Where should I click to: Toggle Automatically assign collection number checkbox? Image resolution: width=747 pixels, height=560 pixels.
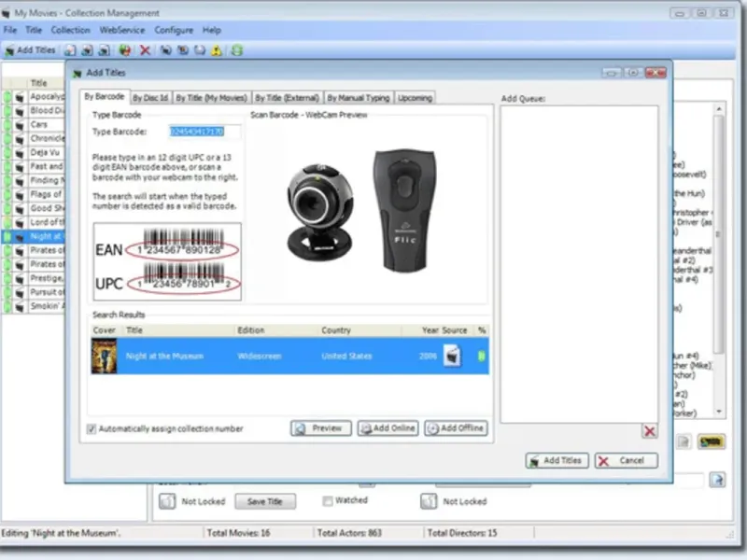(91, 429)
